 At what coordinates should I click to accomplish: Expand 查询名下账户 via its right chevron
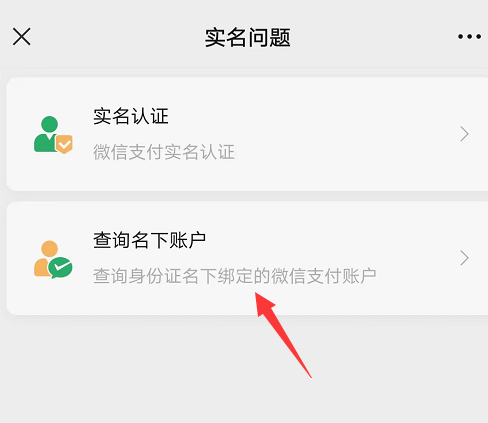click(465, 258)
